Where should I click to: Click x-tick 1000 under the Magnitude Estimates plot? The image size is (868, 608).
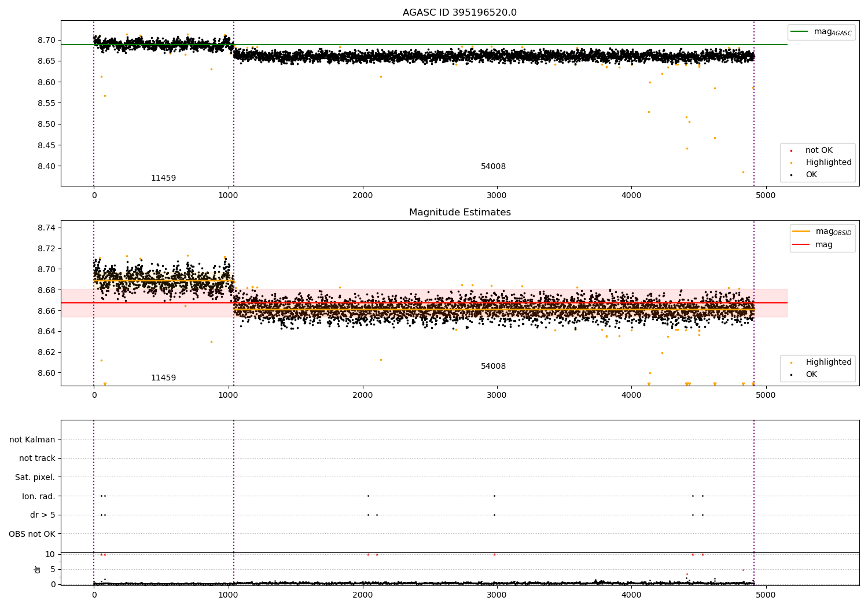coord(228,395)
